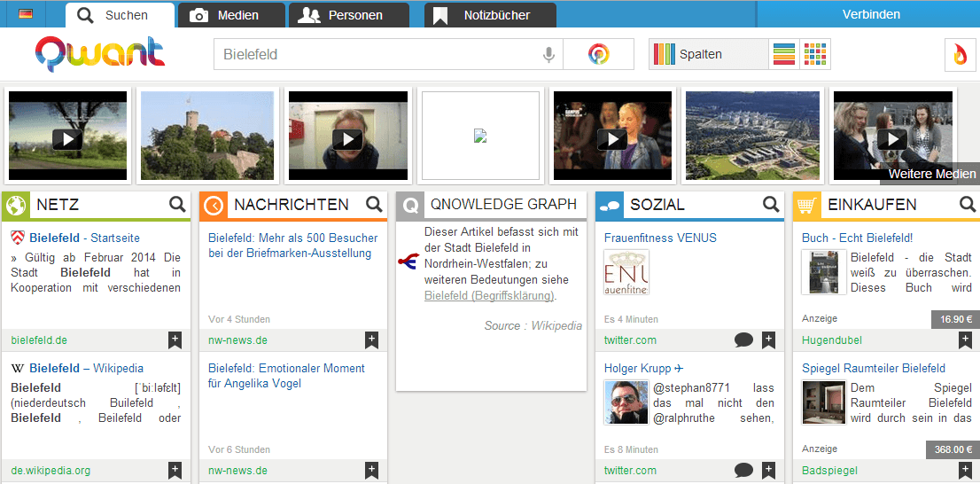The image size is (980, 484).
Task: Click the Badspiegel source link
Action: [x=829, y=471]
